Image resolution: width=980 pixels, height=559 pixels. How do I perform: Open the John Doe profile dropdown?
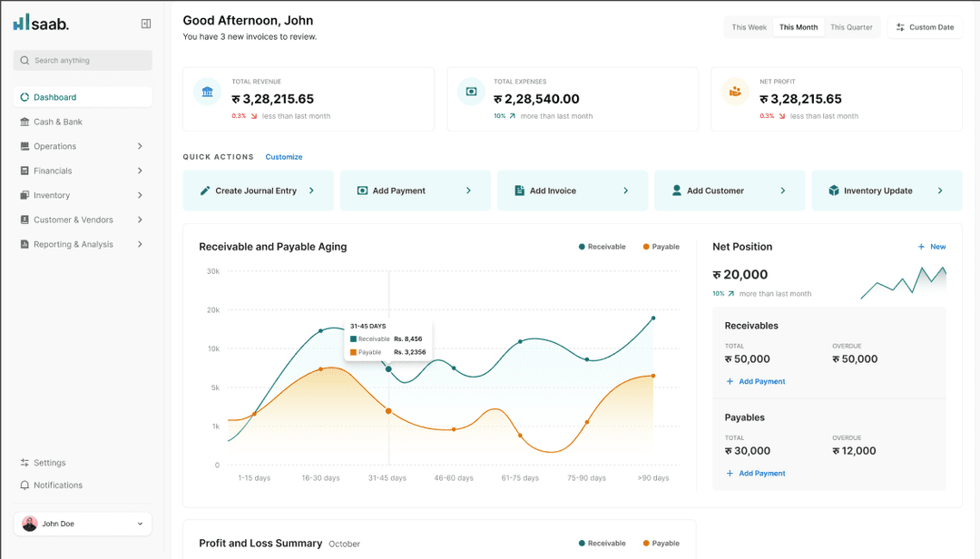(82, 524)
